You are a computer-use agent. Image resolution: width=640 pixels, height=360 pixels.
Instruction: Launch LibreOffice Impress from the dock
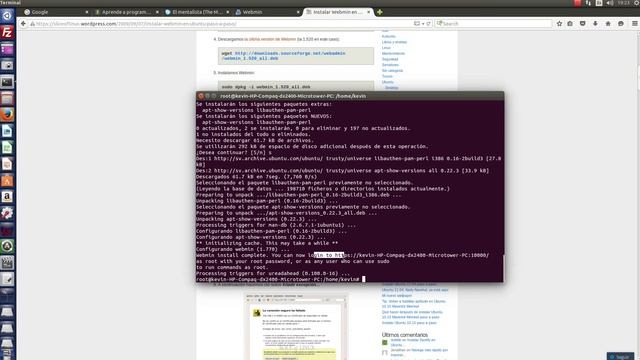coord(7,164)
